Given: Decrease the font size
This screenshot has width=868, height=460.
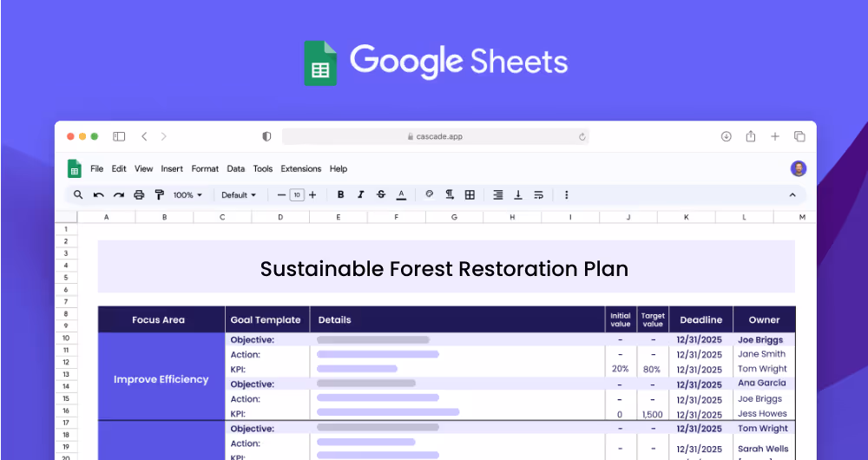Looking at the screenshot, I should coord(281,195).
